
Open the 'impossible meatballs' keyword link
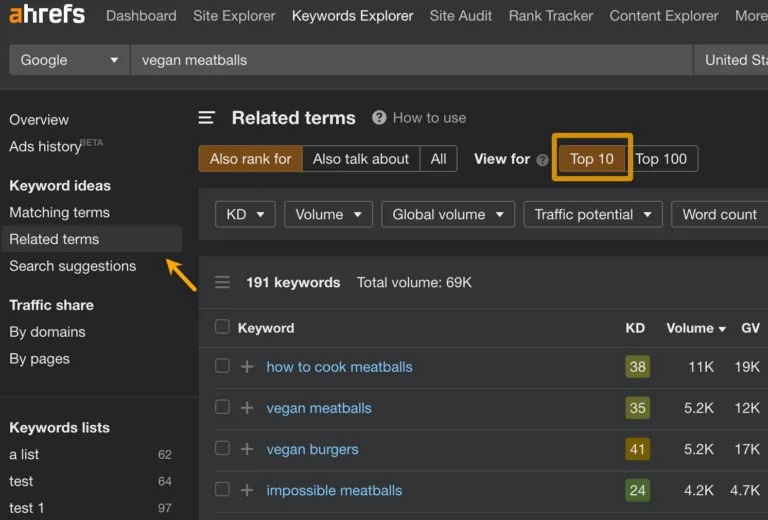[334, 490]
